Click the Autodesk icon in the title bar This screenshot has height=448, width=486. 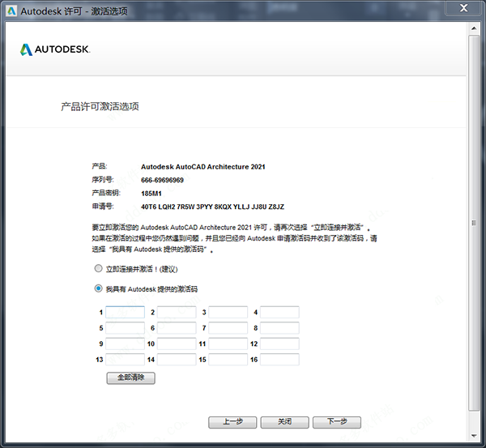tap(11, 11)
